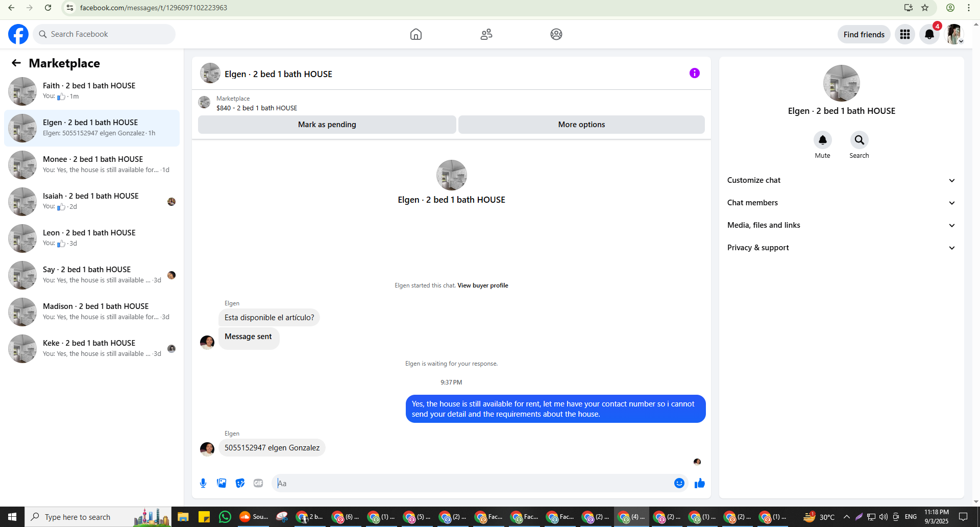This screenshot has width=980, height=527.
Task: Select Keke 2 bed 1 bath HOUSE chat
Action: [x=92, y=349]
